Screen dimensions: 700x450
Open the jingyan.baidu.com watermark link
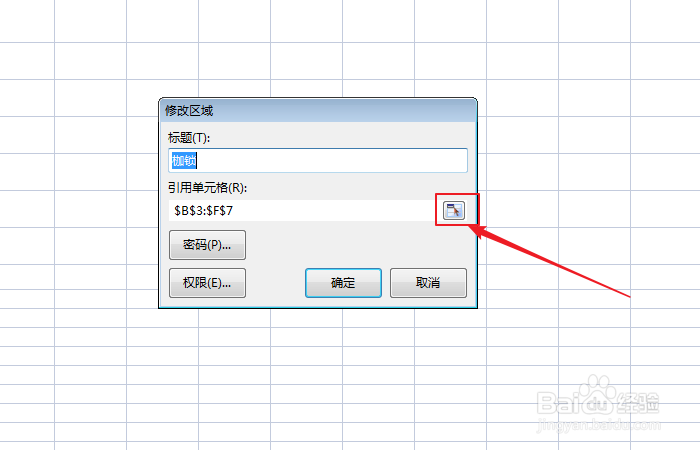point(599,425)
